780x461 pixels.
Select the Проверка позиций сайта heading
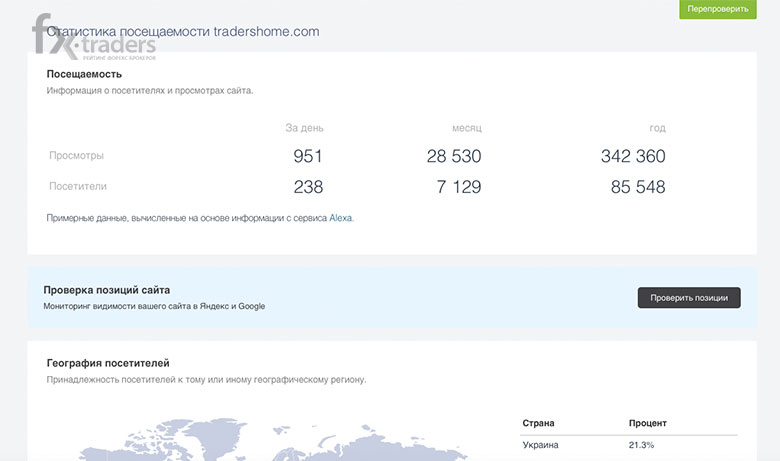tap(106, 290)
